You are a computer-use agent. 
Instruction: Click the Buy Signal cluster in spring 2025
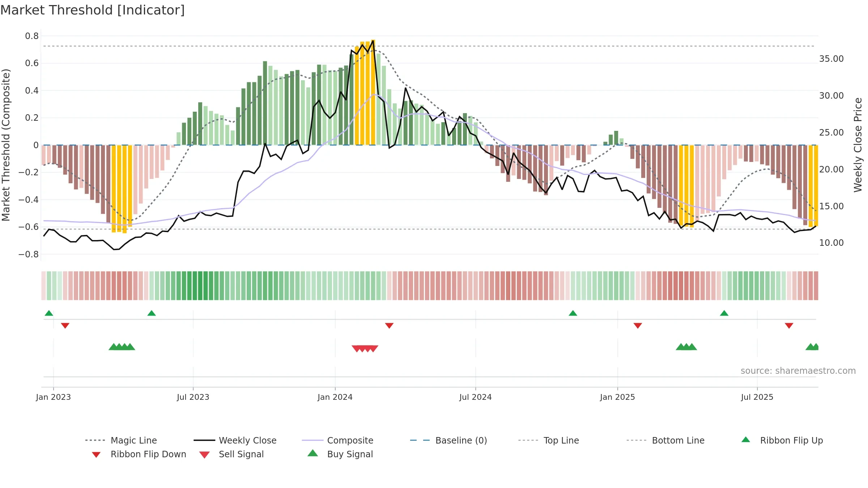point(686,347)
